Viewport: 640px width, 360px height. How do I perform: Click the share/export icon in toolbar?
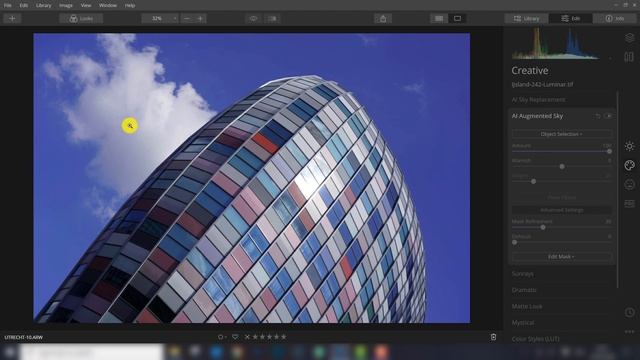point(383,18)
